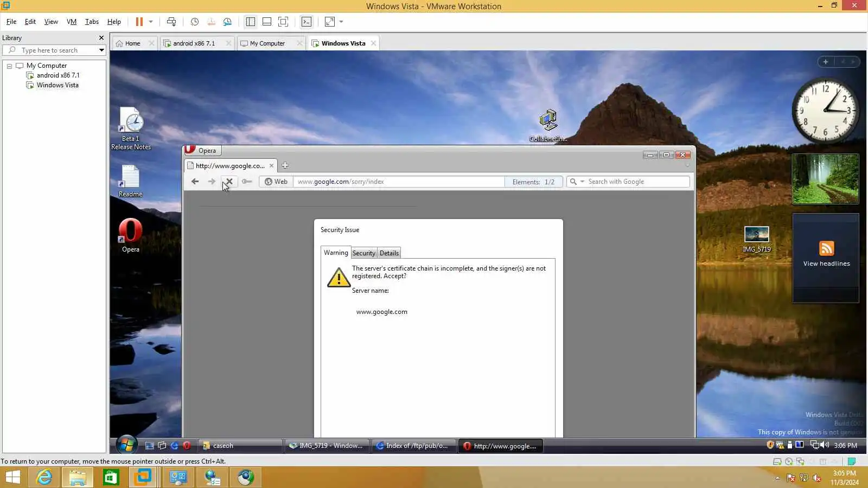
Task: Open the Opera menu button
Action: 202,151
